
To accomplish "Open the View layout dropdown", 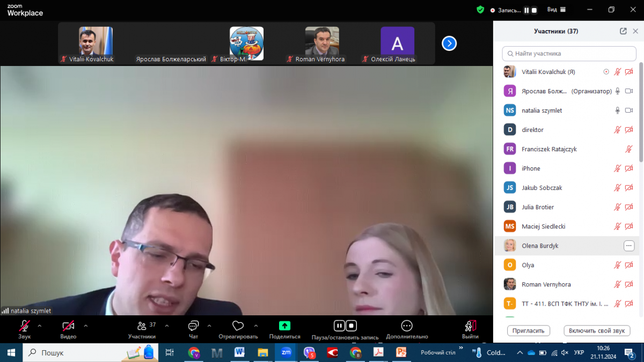I will point(557,10).
